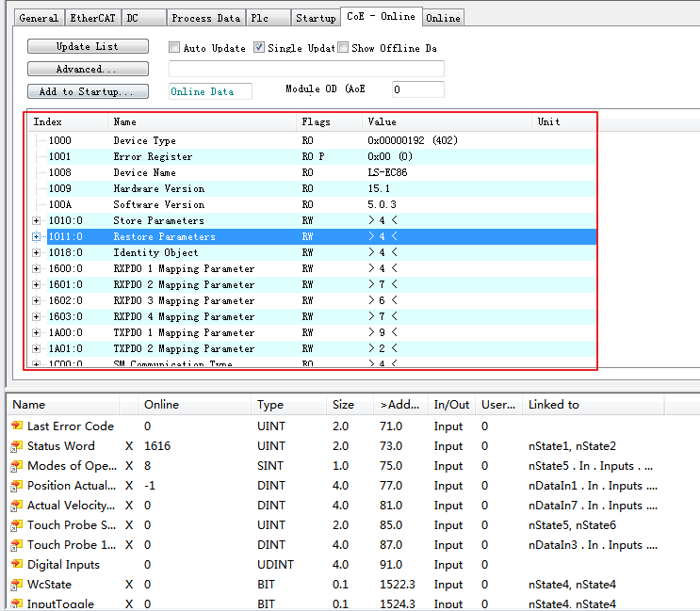Go to the Startup tab

[316, 18]
